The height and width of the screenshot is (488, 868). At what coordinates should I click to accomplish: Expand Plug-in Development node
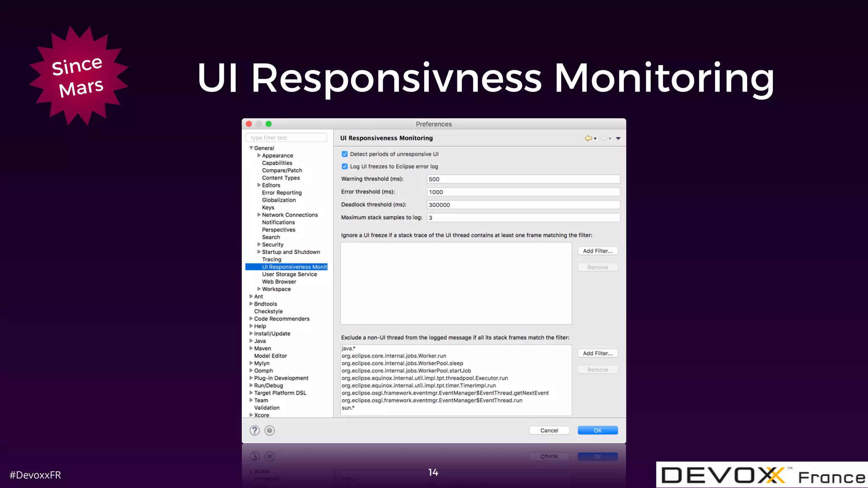251,378
